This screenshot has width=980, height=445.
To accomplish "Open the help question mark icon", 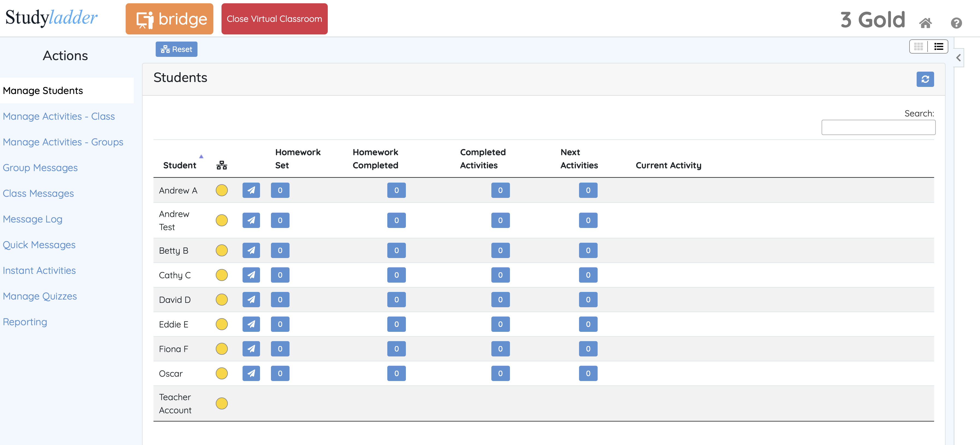I will click(x=956, y=23).
